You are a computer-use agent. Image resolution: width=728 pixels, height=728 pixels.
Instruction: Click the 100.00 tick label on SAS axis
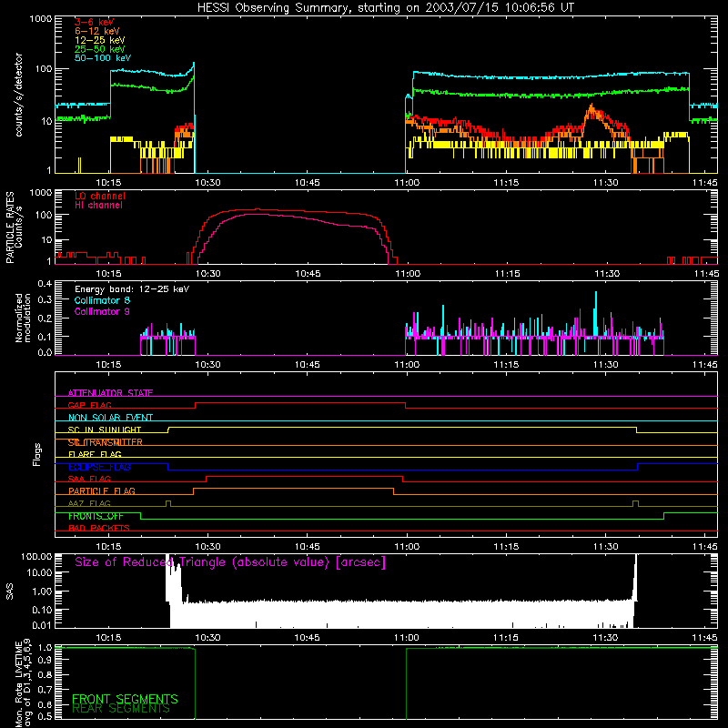click(36, 556)
